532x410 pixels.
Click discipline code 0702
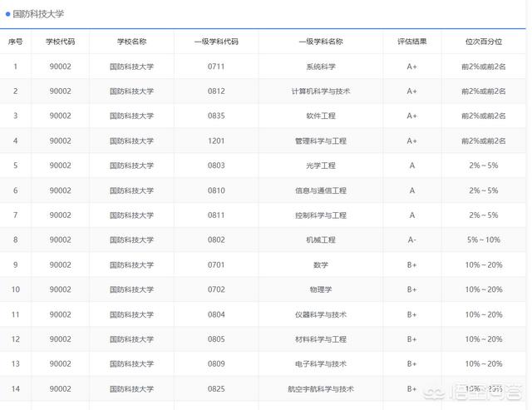(x=216, y=289)
